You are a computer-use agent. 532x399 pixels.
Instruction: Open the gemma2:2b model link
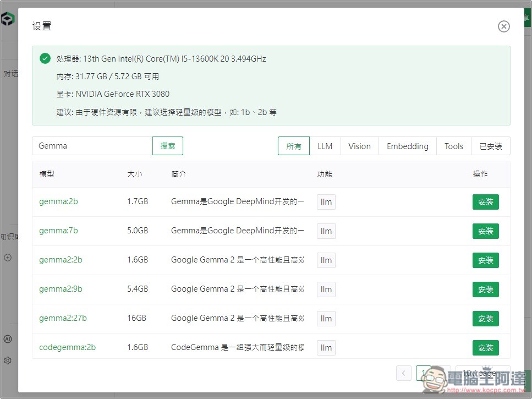[x=61, y=260]
